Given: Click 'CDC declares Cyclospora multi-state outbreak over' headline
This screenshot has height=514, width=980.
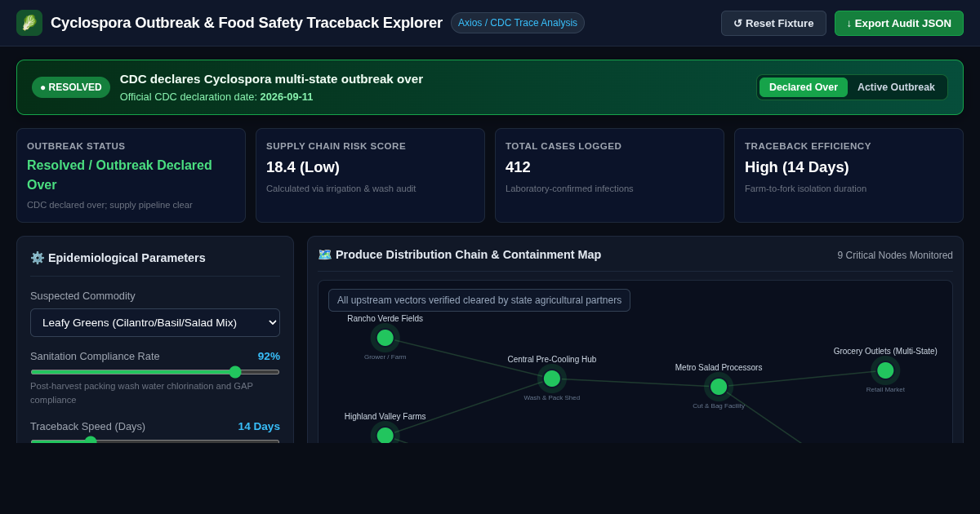Looking at the screenshot, I should point(271,79).
